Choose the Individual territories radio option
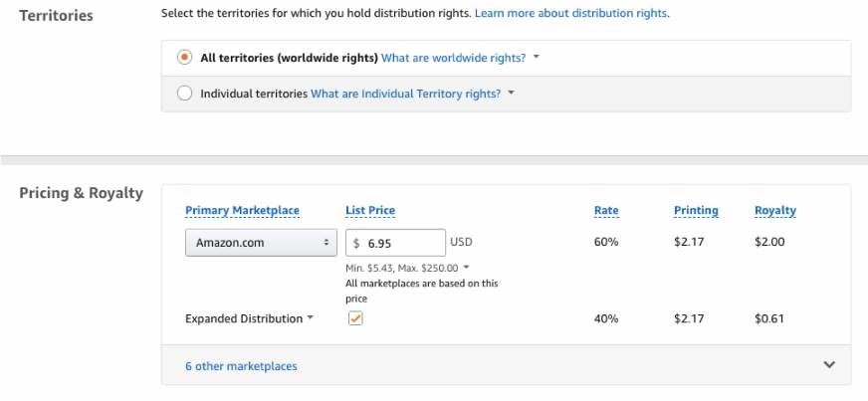The height and width of the screenshot is (401, 868). [184, 94]
